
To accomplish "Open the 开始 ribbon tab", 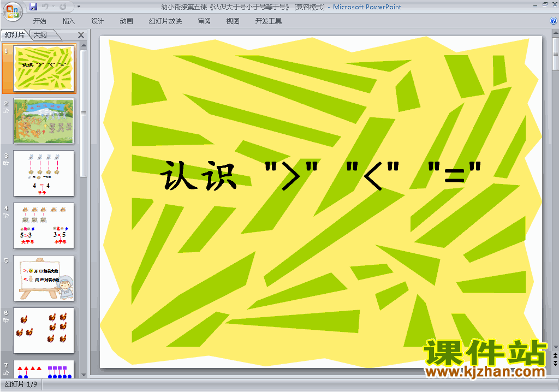I will 39,21.
